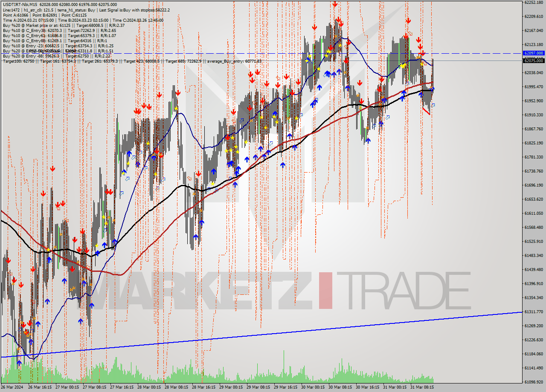Click the '29 Mar 00:15' time label
This screenshot has width=546, height=392.
(x=231, y=387)
